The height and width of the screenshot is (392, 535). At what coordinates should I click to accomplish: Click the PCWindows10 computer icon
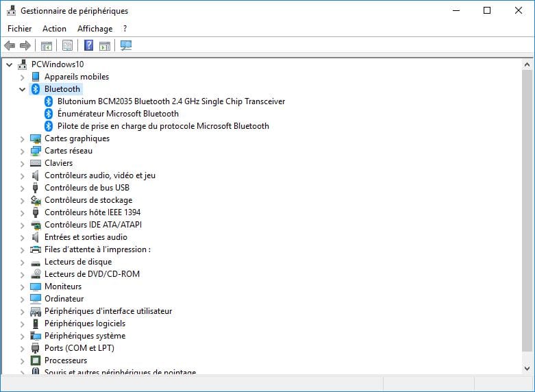point(22,64)
